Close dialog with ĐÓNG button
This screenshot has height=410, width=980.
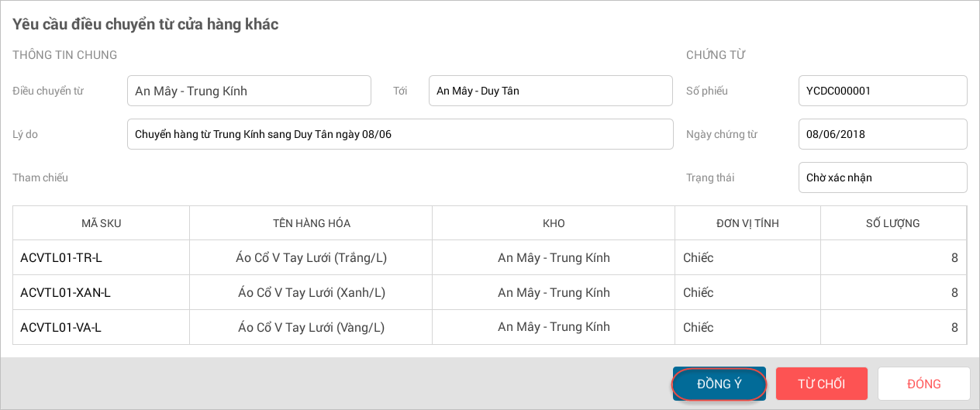(923, 384)
